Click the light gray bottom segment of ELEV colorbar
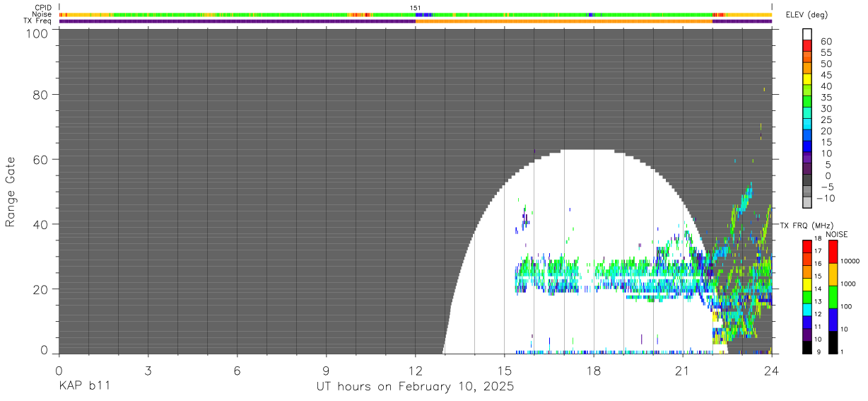Viewport: 868px width, 401px height. 807,203
